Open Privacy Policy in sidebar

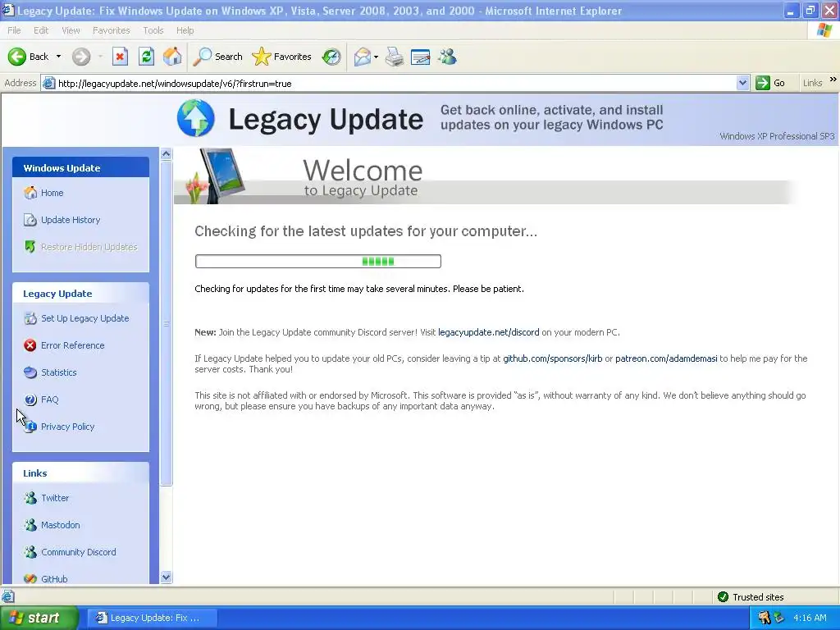click(67, 427)
